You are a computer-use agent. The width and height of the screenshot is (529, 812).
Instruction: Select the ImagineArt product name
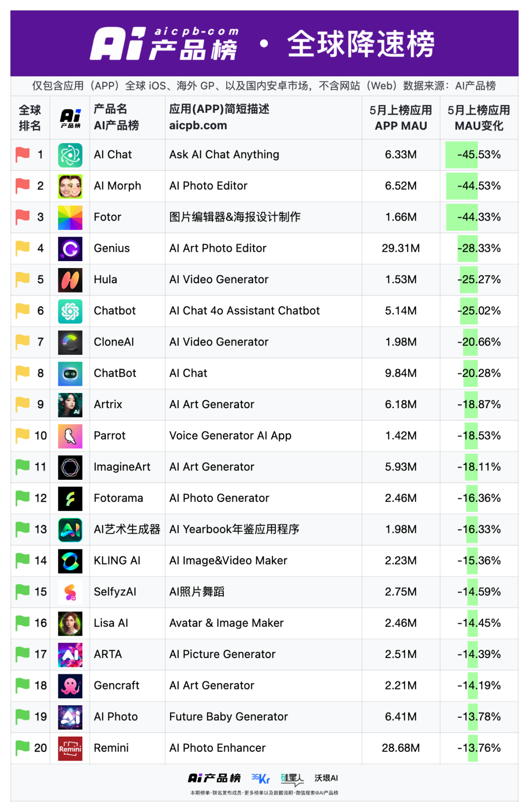coord(122,467)
